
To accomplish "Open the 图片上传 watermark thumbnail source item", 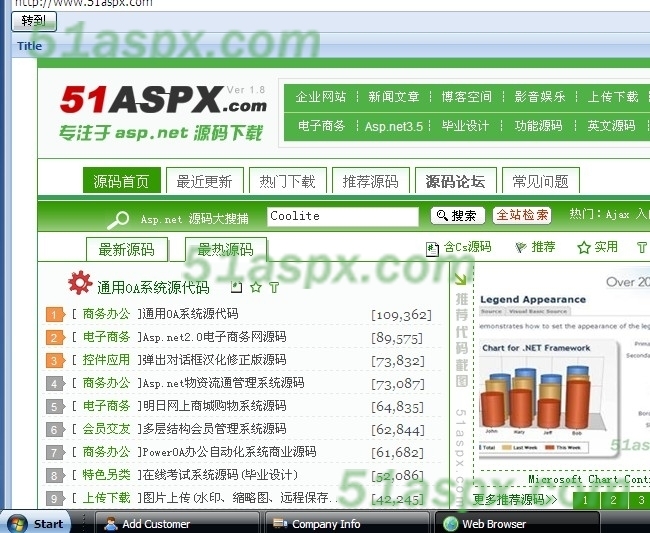I will coord(240,497).
